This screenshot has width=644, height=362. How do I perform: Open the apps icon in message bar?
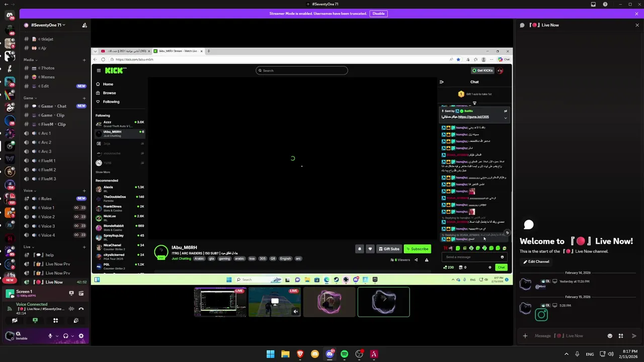[x=621, y=336]
